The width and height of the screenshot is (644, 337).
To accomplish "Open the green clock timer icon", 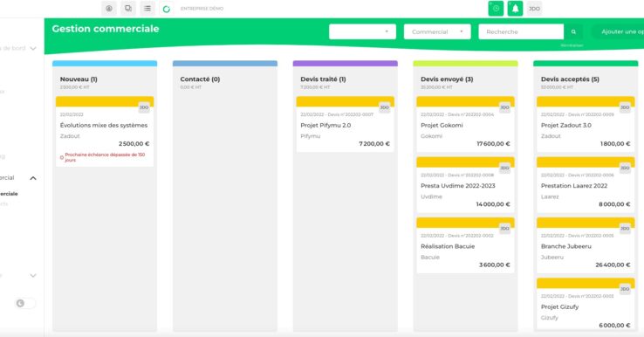I will 496,8.
